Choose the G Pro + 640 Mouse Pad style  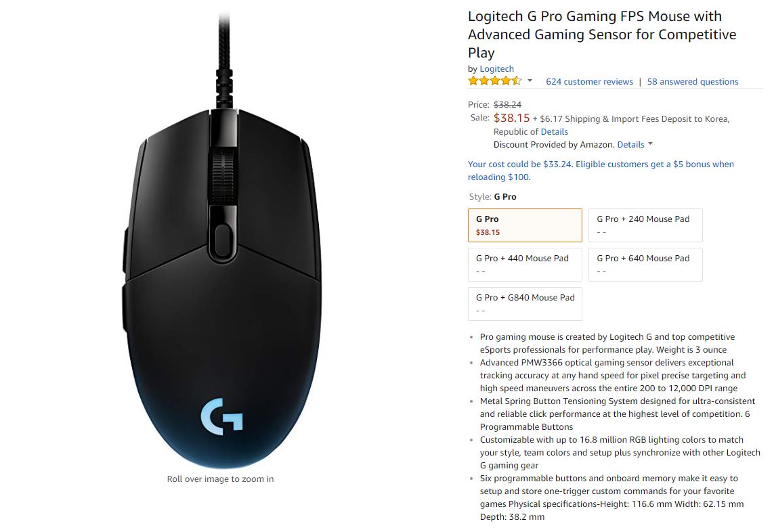(645, 265)
